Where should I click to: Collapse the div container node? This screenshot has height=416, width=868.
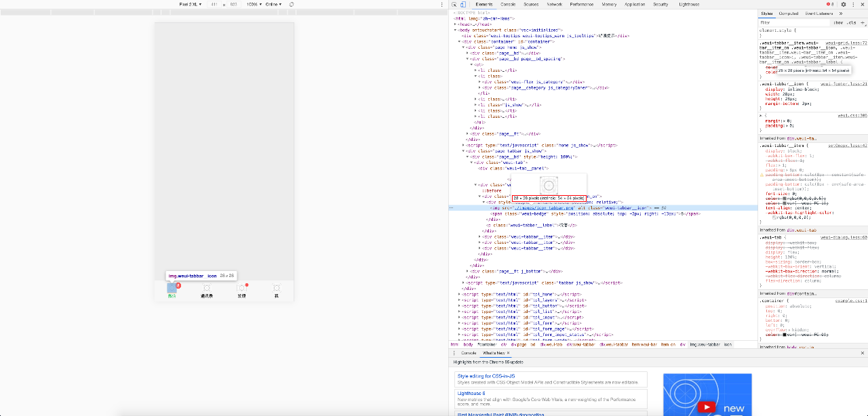click(460, 41)
